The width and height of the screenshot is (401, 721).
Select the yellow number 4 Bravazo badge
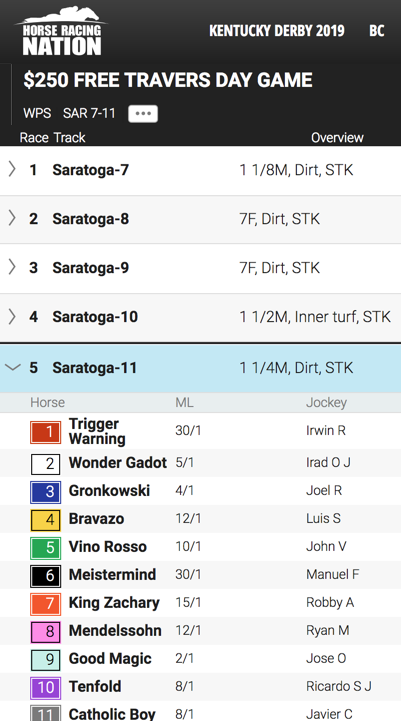[x=46, y=521]
